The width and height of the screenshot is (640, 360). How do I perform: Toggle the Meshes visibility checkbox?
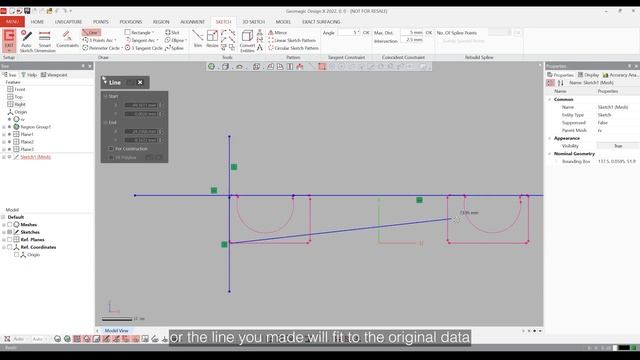tap(10, 224)
